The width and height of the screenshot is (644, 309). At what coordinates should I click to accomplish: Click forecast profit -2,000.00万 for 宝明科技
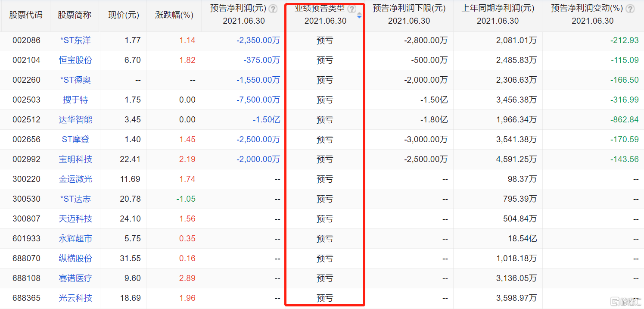tap(258, 159)
